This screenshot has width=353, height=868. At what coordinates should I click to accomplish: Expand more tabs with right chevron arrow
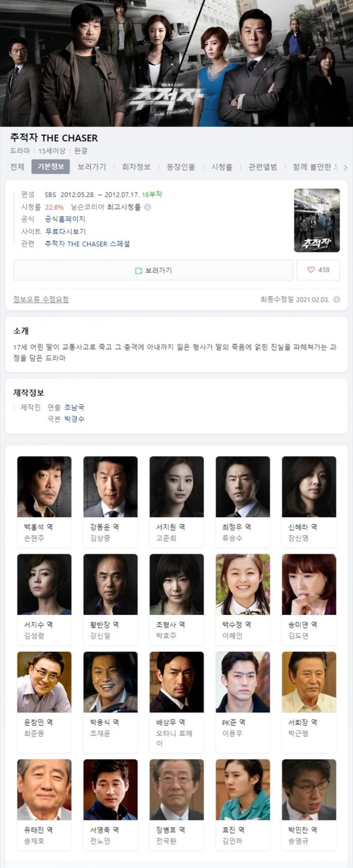coord(345,167)
